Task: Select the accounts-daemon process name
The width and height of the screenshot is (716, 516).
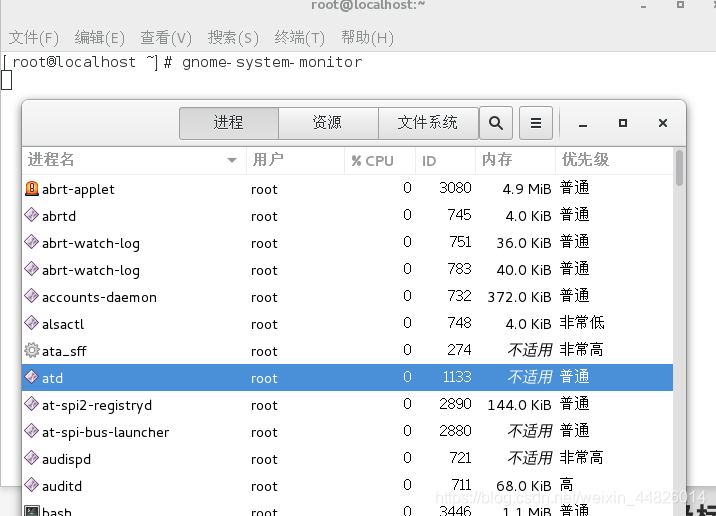Action: coord(99,297)
